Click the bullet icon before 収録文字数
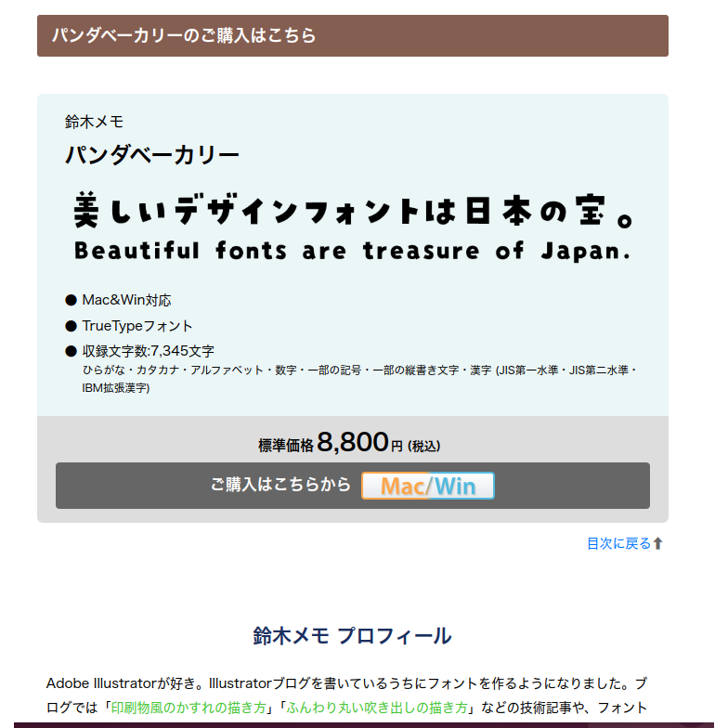This screenshot has width=728, height=728. point(71,351)
